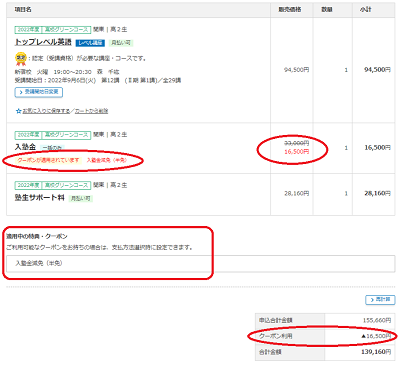Click the 155,660円 application total
This screenshot has width=398, height=365.
pos(377,320)
